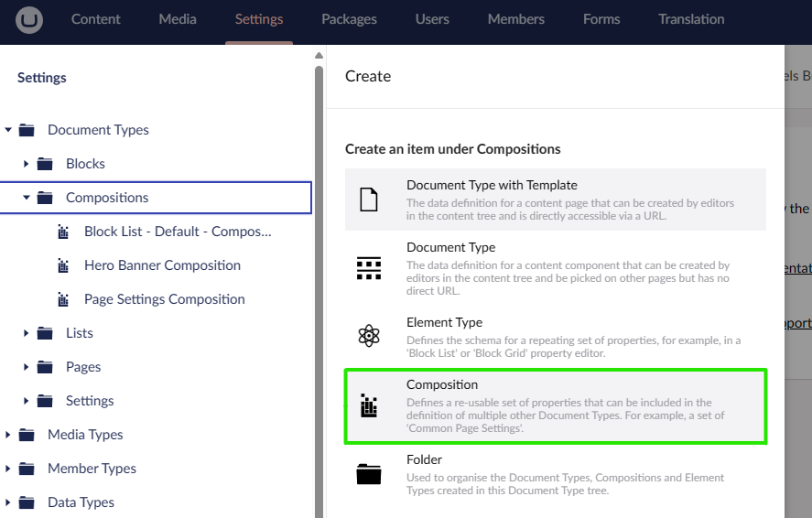Open the Forms section
This screenshot has height=518, width=812.
pos(601,19)
